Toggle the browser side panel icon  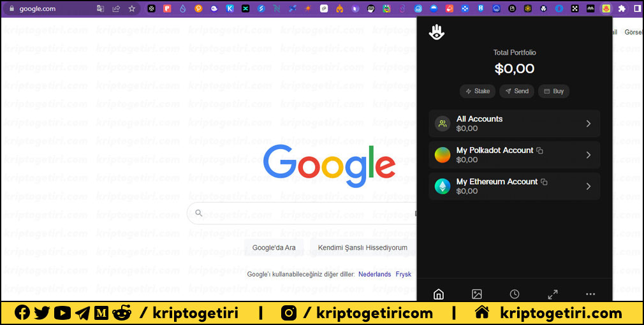(x=638, y=8)
